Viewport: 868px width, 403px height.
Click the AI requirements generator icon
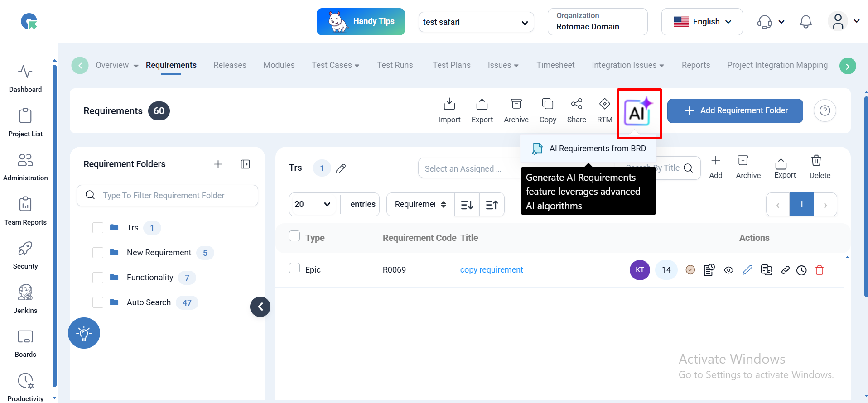click(x=638, y=112)
